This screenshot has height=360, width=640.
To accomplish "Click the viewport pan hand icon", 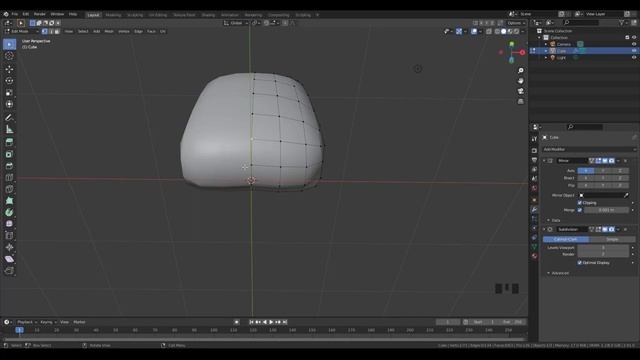I will (x=521, y=81).
